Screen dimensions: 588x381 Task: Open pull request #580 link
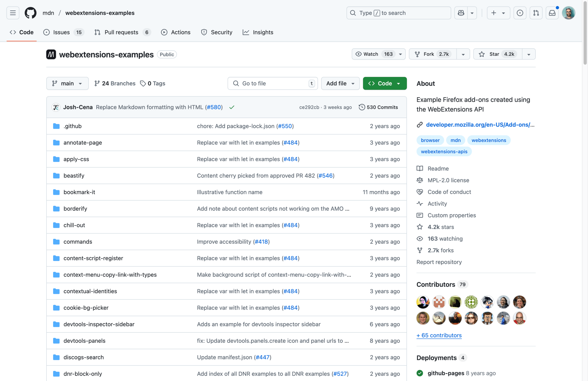tap(214, 107)
